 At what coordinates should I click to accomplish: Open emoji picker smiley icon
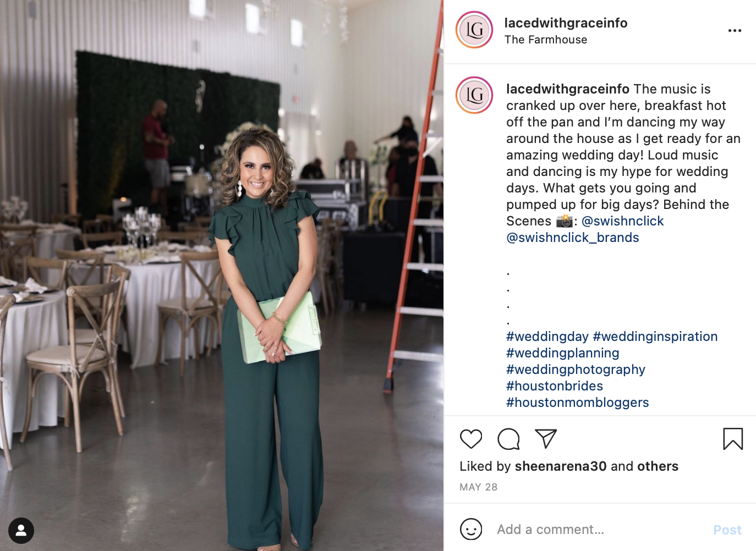pos(471,530)
